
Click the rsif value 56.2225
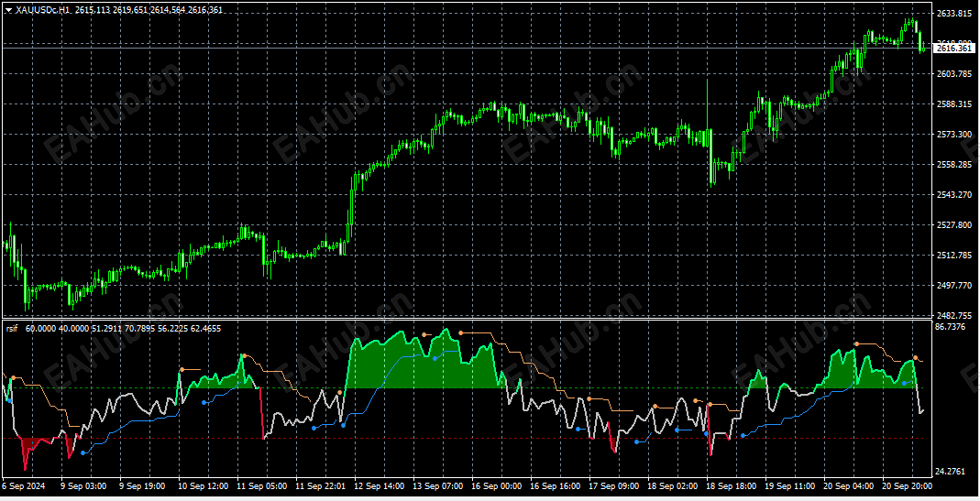tap(172, 328)
